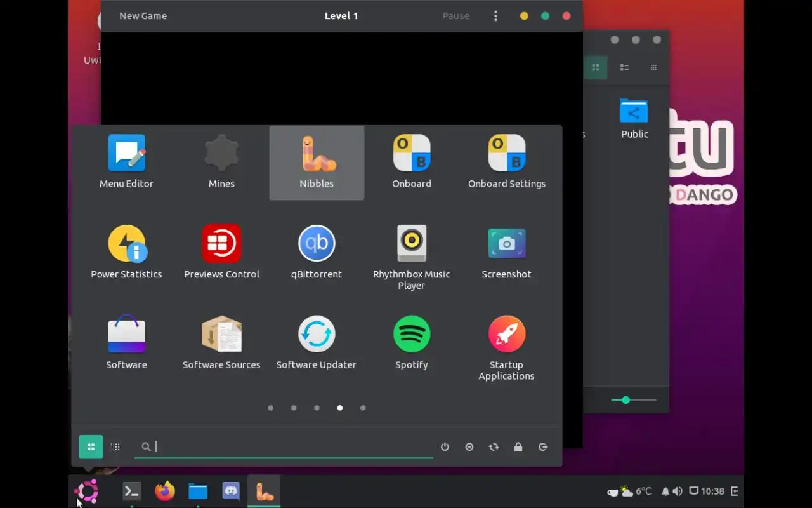Open Discord from the panel
This screenshot has height=508, width=812.
[231, 491]
